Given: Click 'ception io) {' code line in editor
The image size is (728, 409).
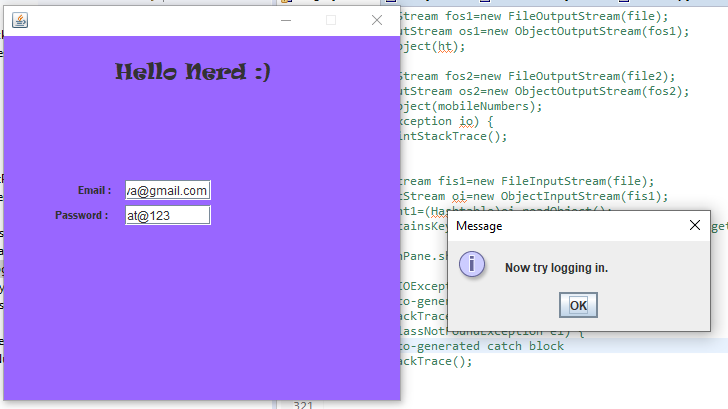Looking at the screenshot, I should [447, 122].
